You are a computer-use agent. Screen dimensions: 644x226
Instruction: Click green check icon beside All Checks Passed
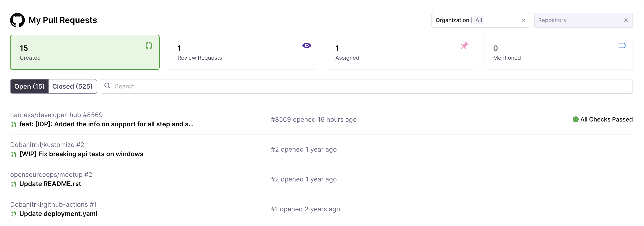pyautogui.click(x=575, y=120)
